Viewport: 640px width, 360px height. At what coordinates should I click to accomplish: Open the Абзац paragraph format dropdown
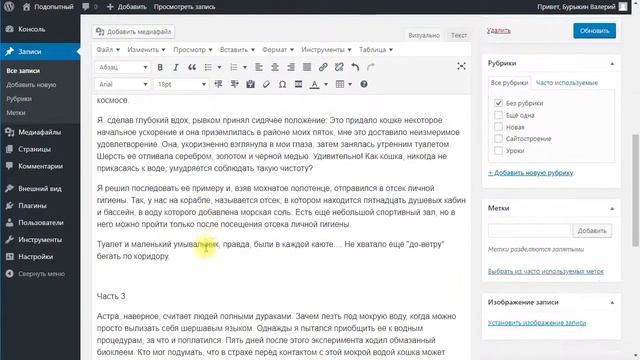tap(123, 67)
